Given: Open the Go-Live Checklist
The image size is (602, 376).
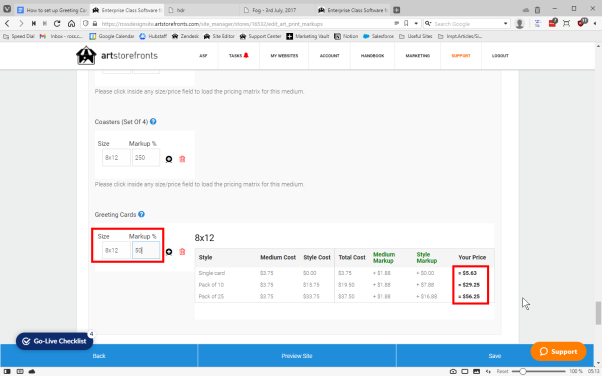Looking at the screenshot, I should (54, 341).
